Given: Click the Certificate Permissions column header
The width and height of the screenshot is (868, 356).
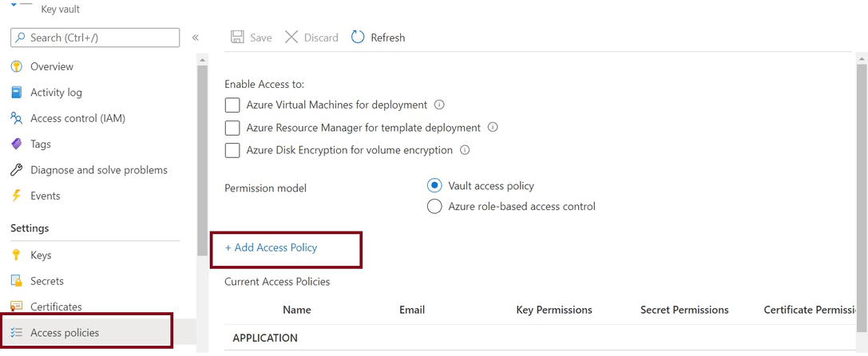Looking at the screenshot, I should pos(810,310).
